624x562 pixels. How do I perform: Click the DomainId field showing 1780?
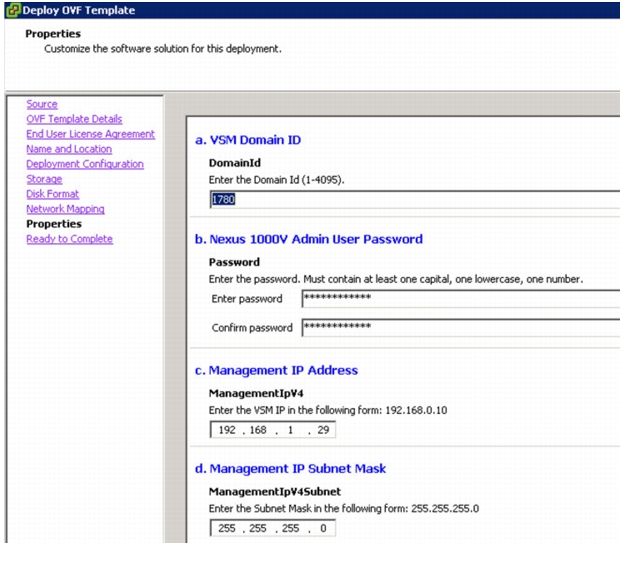click(x=415, y=199)
